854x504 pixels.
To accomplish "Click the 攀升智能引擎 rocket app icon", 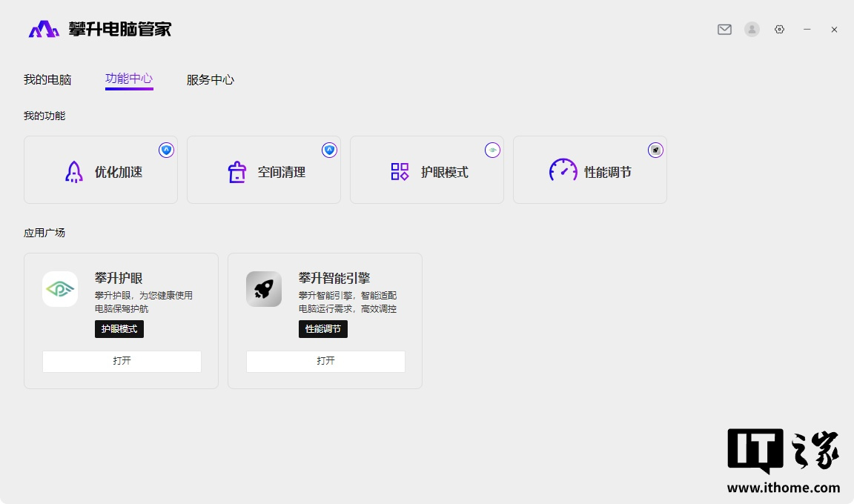I will click(264, 289).
